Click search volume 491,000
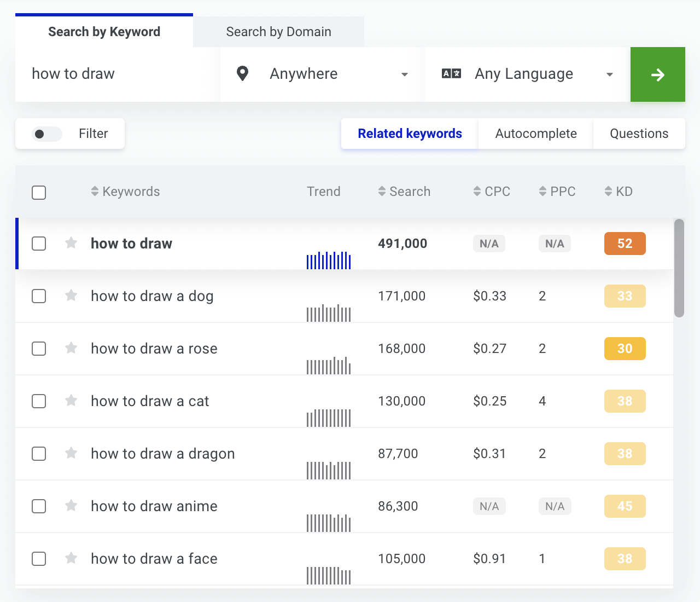Image resolution: width=700 pixels, height=602 pixels. pos(402,244)
